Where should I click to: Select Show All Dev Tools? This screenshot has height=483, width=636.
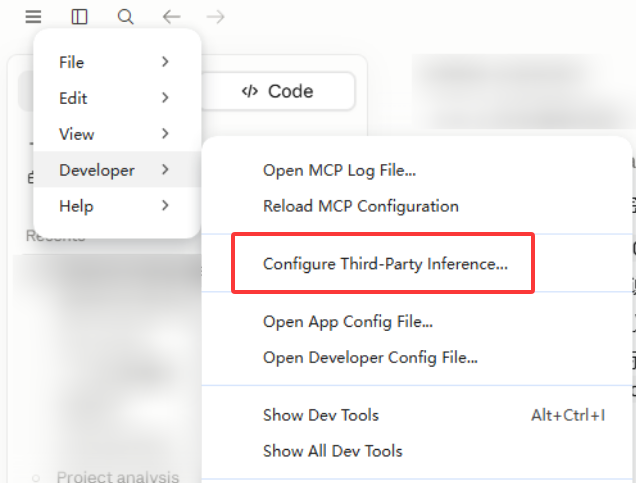point(417,451)
